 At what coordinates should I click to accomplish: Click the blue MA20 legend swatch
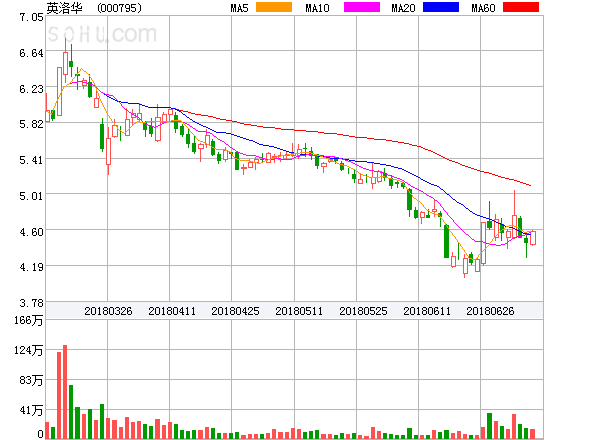[x=439, y=8]
